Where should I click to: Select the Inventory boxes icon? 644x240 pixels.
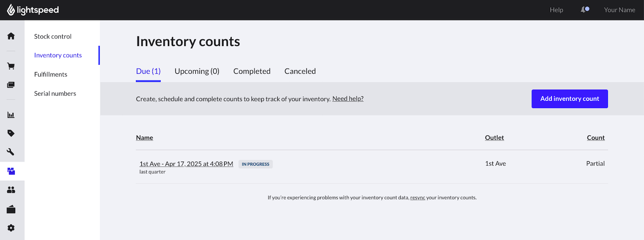pos(11,171)
